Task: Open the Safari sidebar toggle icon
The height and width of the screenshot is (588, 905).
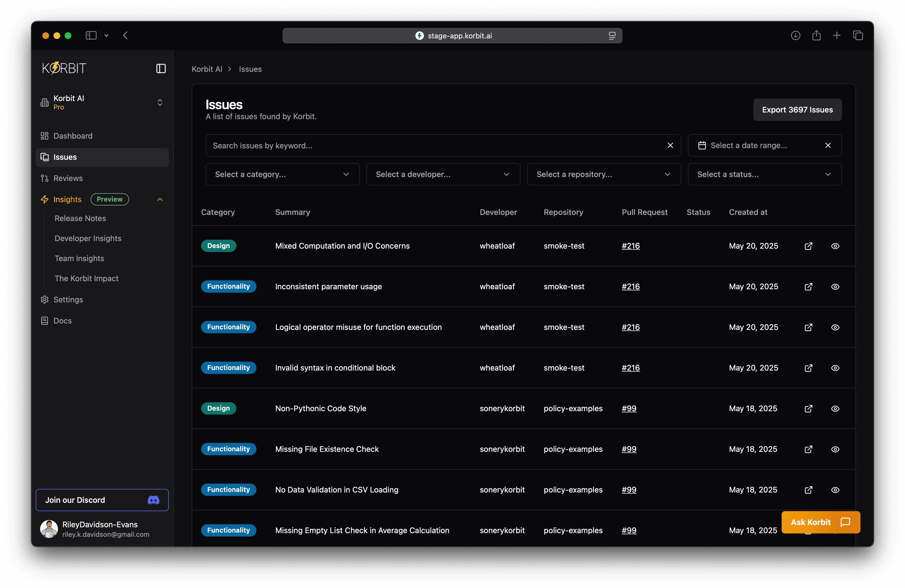Action: coord(91,35)
